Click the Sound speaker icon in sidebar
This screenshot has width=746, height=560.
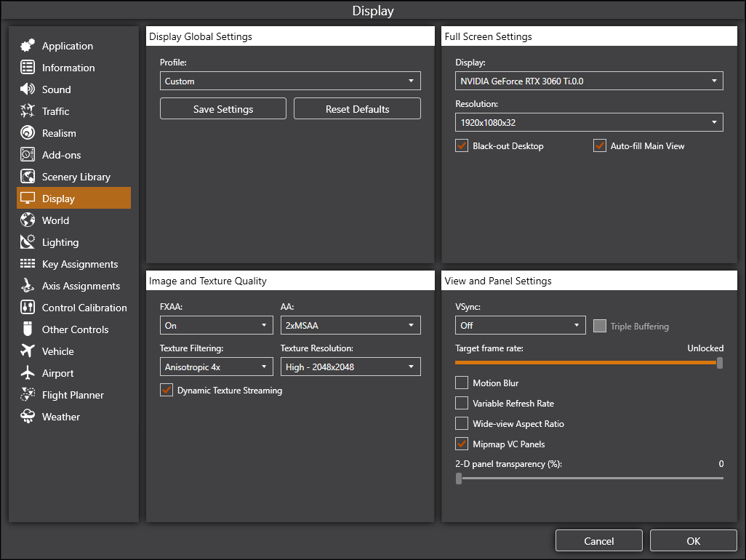pos(28,89)
